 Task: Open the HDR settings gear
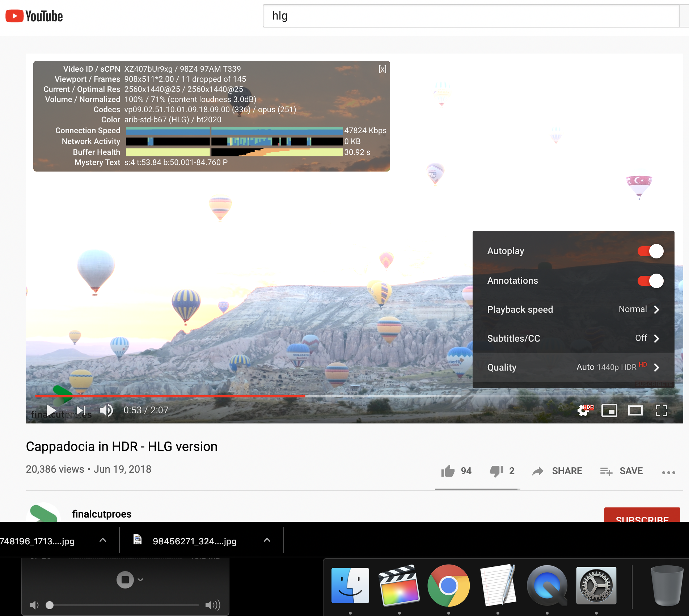(x=585, y=410)
